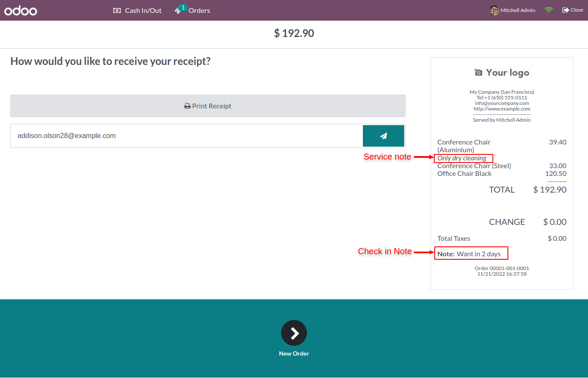Send receipt by email with paper plane button
This screenshot has width=588, height=378.
384,136
